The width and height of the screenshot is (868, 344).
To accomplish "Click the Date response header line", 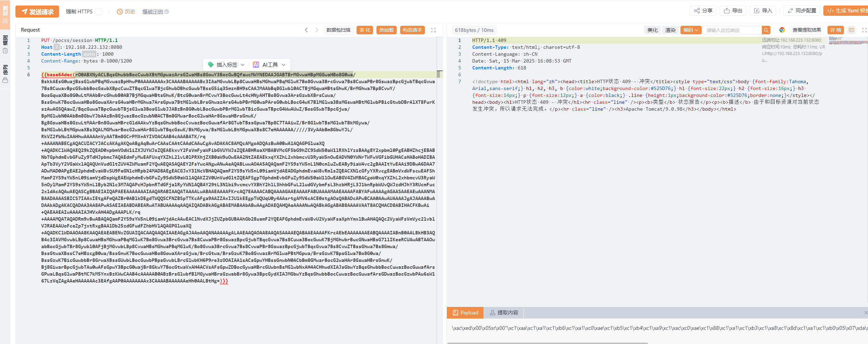I will [522, 61].
